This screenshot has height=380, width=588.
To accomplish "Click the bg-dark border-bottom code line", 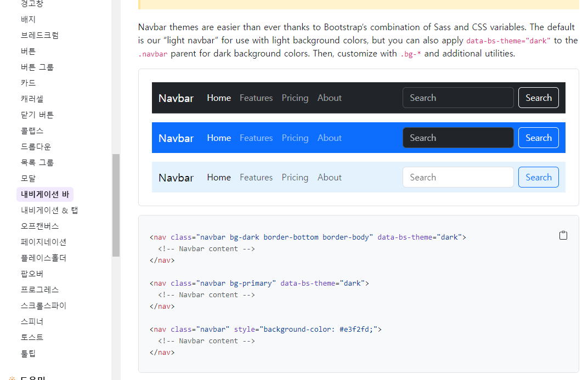I will tap(308, 237).
